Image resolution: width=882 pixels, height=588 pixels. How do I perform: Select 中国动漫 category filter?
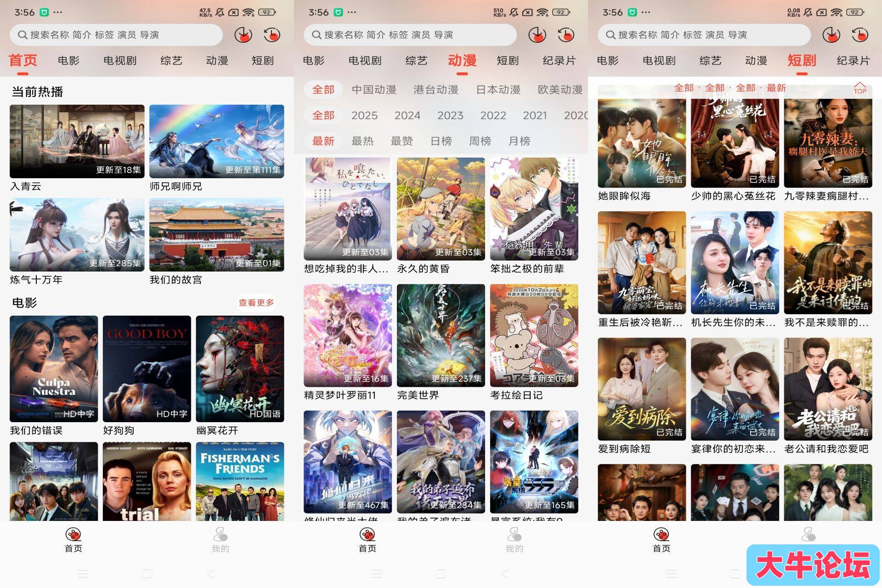(x=374, y=90)
